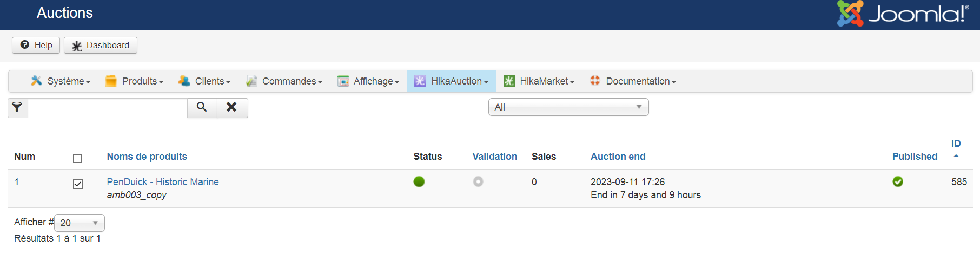The height and width of the screenshot is (253, 980).
Task: Toggle the select-all checkbox in header
Action: tap(77, 158)
